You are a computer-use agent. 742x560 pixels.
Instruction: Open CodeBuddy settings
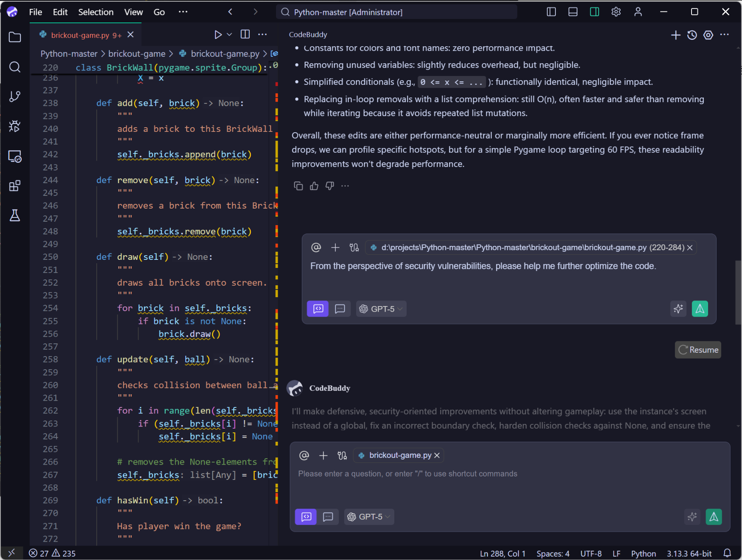click(x=709, y=35)
